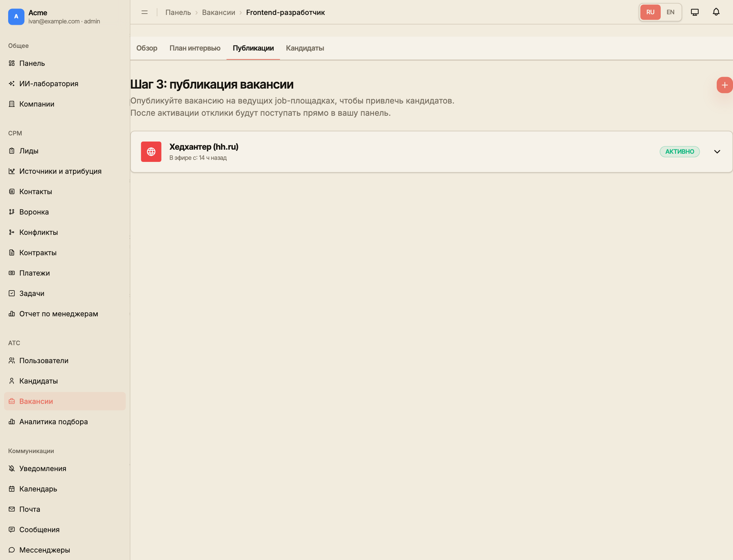
Task: Click the Уведомления muted bell icon
Action: (12, 469)
